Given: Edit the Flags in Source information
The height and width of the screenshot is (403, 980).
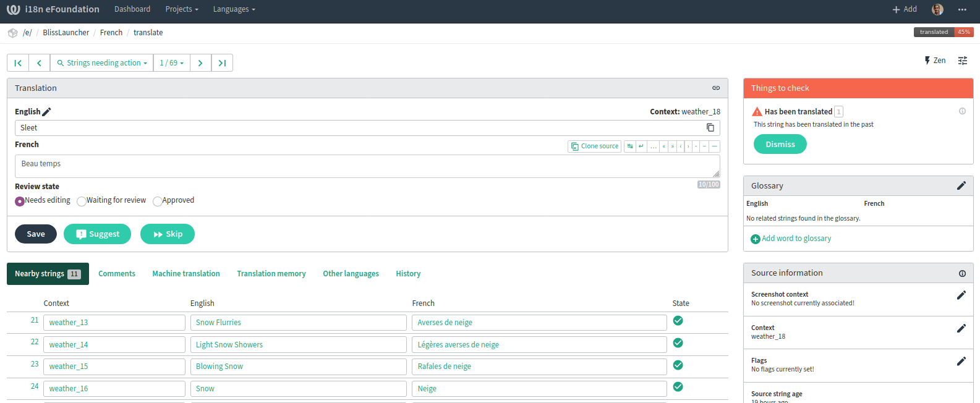Looking at the screenshot, I should click(961, 362).
